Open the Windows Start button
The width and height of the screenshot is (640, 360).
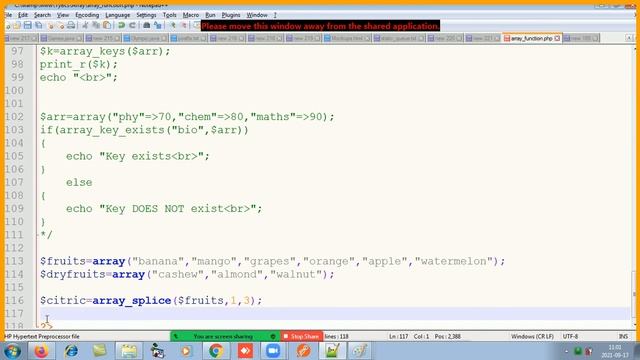(x=12, y=351)
